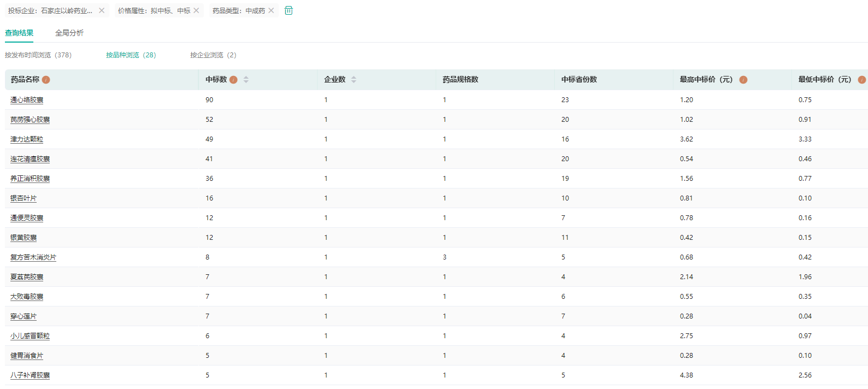Select the 查询结果 tab

19,33
